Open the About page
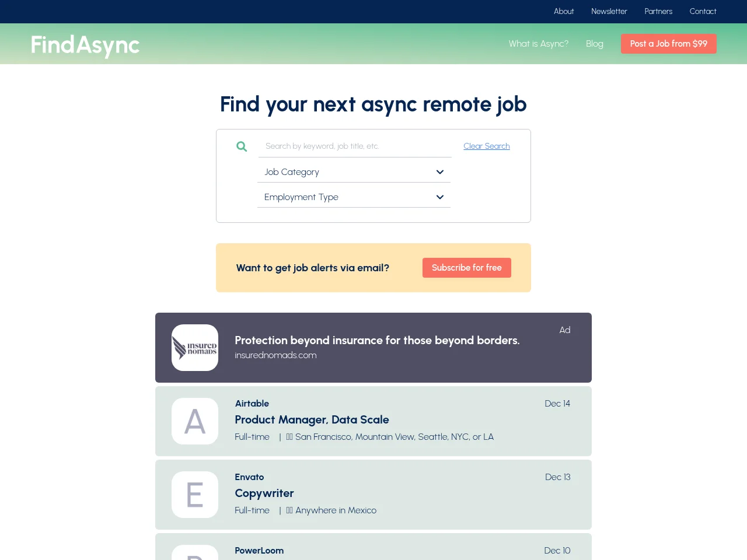This screenshot has height=560, width=747. pos(564,11)
